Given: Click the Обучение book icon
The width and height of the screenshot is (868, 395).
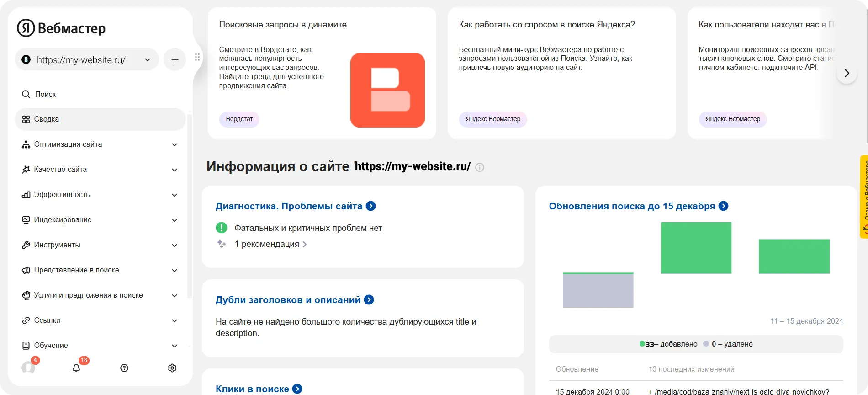Looking at the screenshot, I should (26, 346).
